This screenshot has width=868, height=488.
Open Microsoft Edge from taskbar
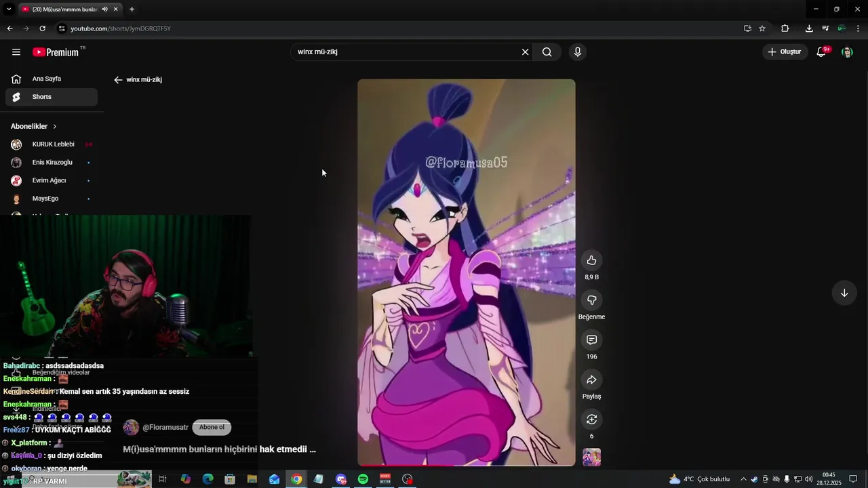208,479
